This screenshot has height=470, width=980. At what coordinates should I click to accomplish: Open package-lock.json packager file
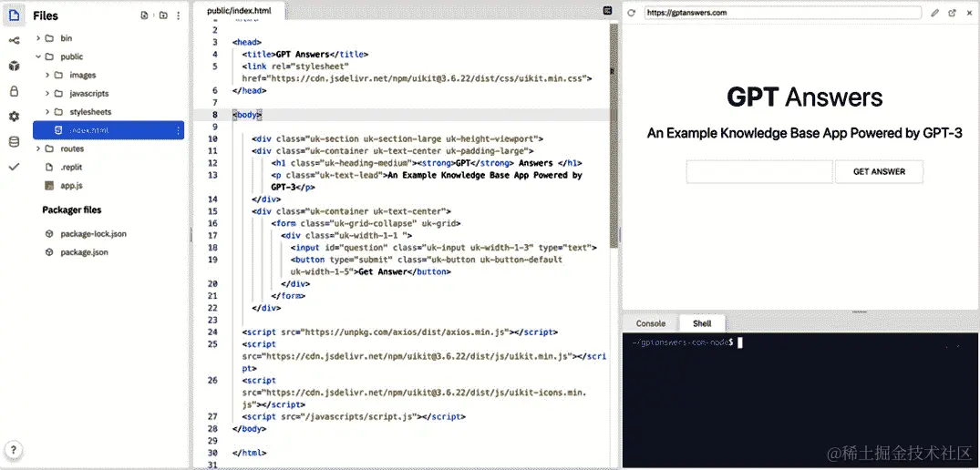(93, 234)
